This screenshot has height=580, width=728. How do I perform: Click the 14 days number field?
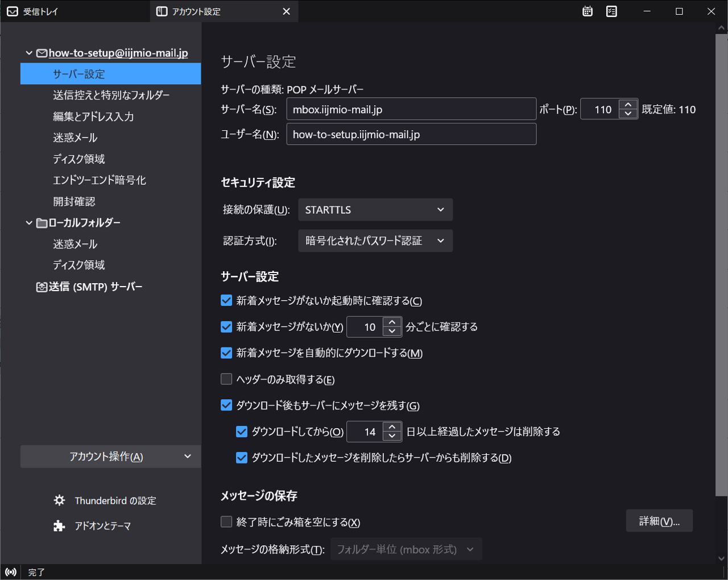tap(365, 432)
